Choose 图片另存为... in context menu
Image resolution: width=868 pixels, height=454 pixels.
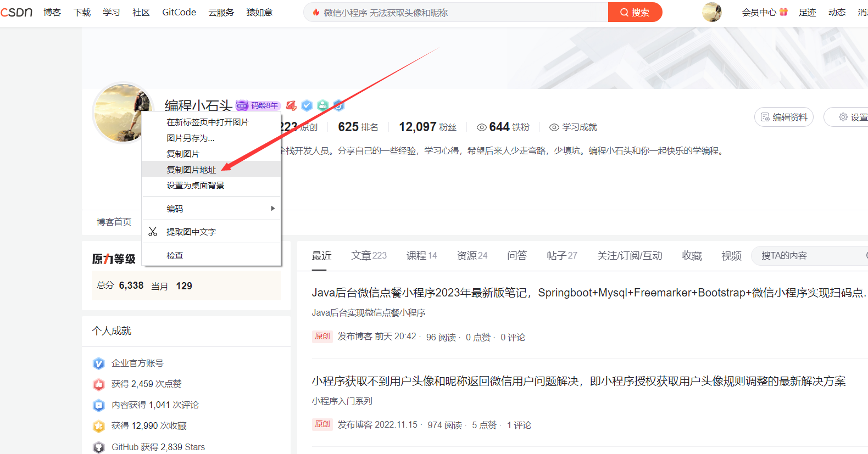(212, 138)
